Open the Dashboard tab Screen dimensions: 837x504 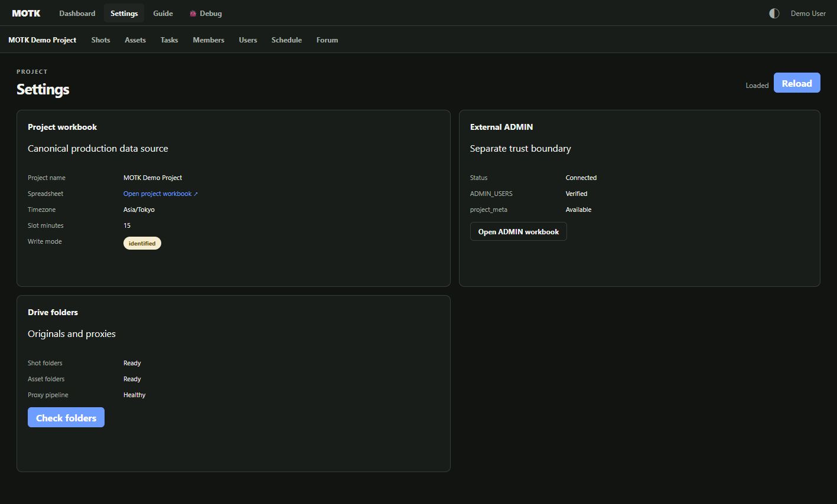pyautogui.click(x=77, y=13)
